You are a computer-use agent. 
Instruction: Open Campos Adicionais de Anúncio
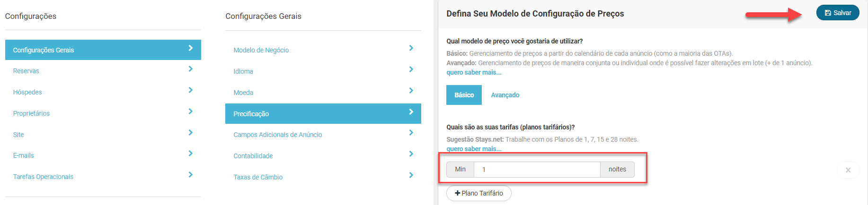click(277, 135)
